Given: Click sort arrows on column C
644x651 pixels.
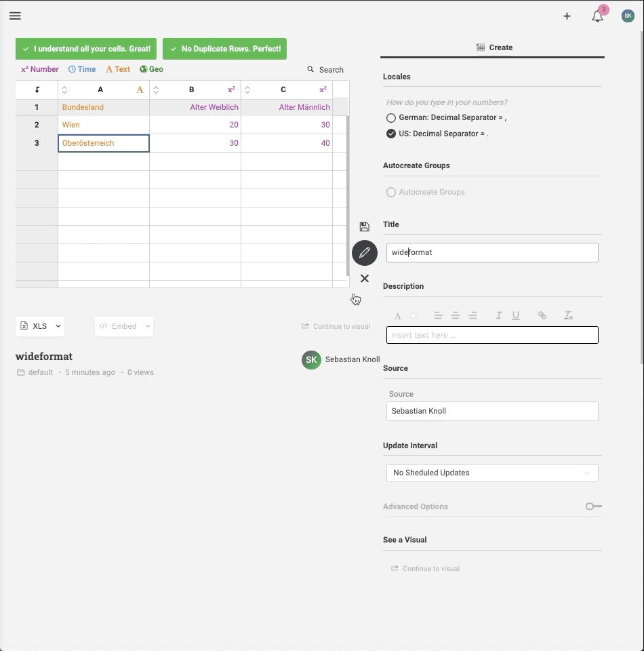Looking at the screenshot, I should tap(247, 90).
